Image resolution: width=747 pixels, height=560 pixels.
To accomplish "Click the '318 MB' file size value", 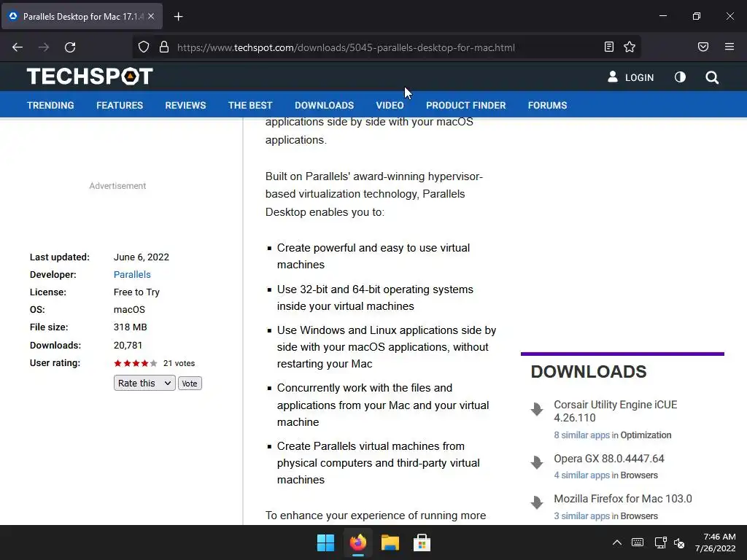I will [130, 327].
